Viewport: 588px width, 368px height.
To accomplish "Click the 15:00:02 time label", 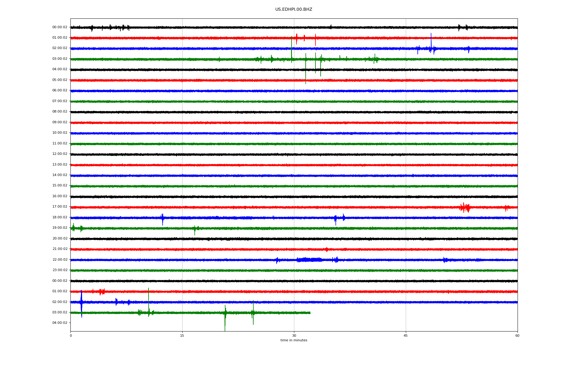I will point(60,186).
